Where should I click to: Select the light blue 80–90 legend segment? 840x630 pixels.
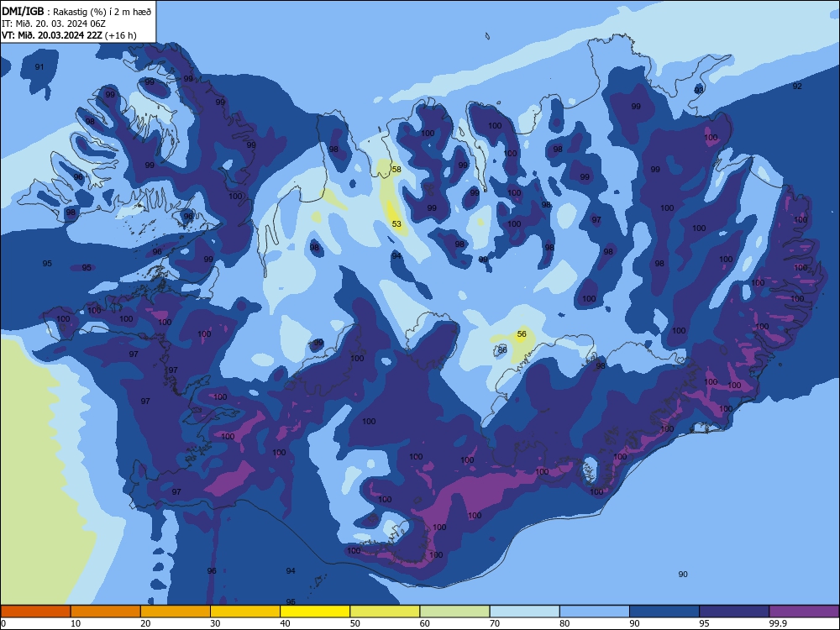tap(595, 612)
